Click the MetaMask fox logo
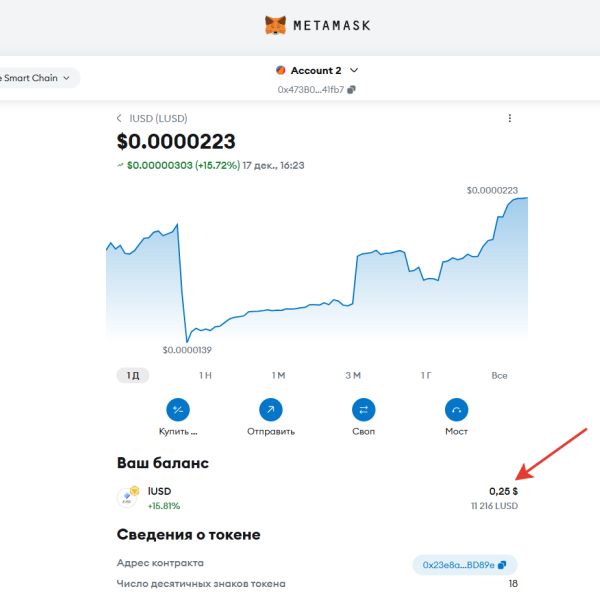The width and height of the screenshot is (600, 600). [x=275, y=24]
